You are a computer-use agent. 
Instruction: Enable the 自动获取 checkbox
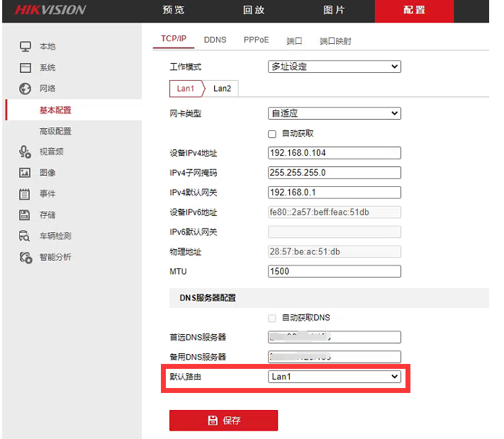[272, 134]
